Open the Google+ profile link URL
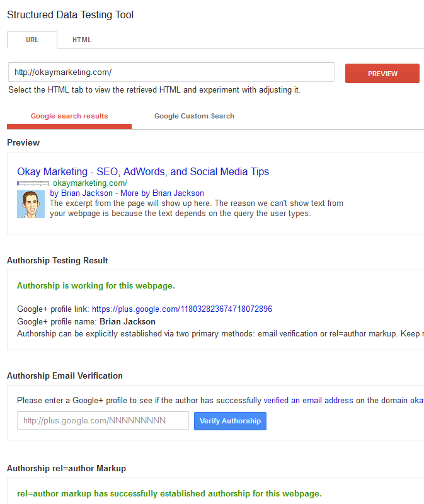The width and height of the screenshot is (424, 504). [182, 309]
